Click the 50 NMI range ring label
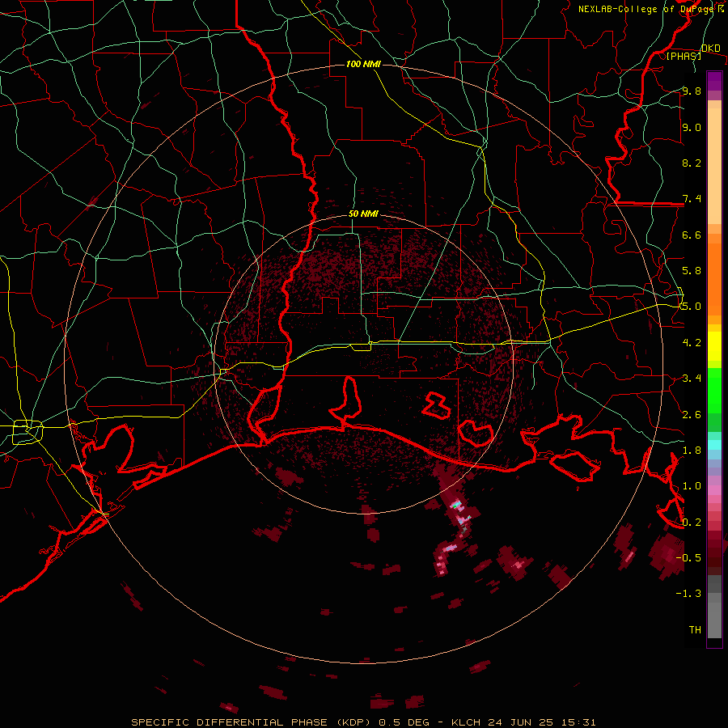The height and width of the screenshot is (728, 728). coord(363,214)
